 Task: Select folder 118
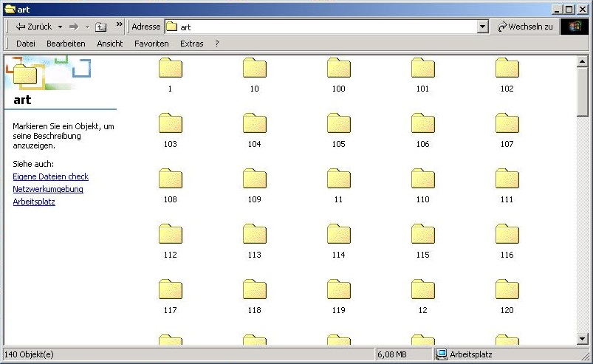point(255,297)
